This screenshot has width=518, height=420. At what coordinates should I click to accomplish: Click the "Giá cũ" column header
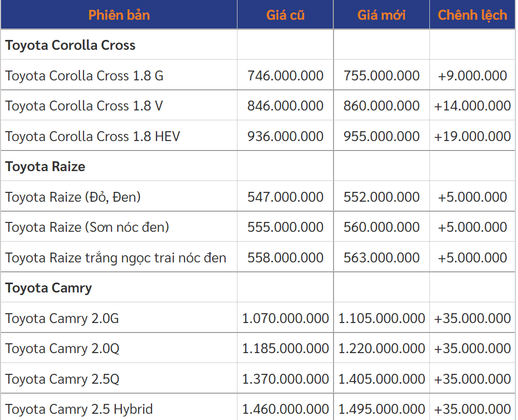click(x=285, y=15)
